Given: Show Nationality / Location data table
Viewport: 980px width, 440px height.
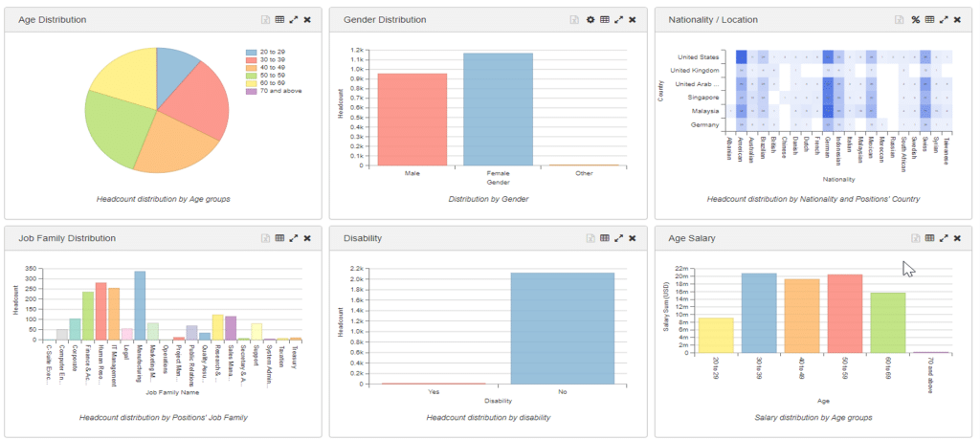Looking at the screenshot, I should [929, 20].
